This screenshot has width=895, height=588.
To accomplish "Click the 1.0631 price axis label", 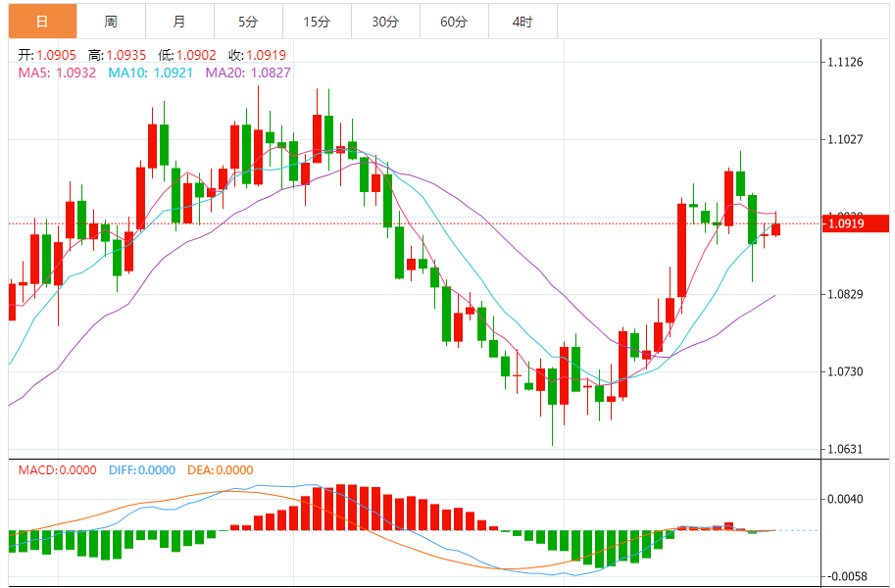I will click(x=845, y=449).
